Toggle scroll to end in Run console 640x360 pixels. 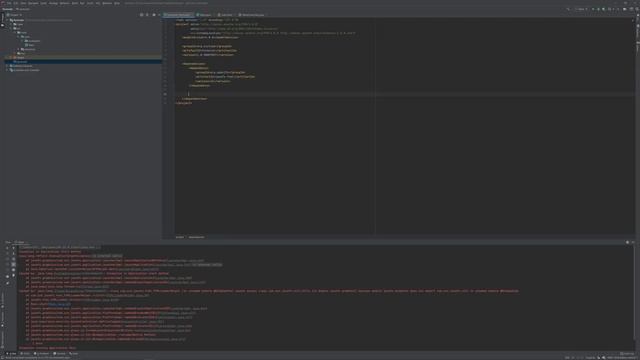tap(13, 264)
